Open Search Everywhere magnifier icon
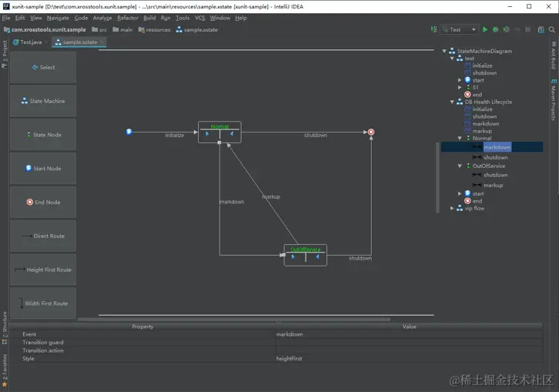Screen dimensions: 559x392 (552, 29)
